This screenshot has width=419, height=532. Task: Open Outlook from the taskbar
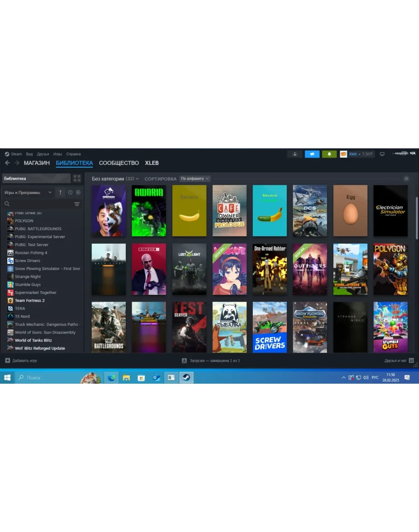156,377
